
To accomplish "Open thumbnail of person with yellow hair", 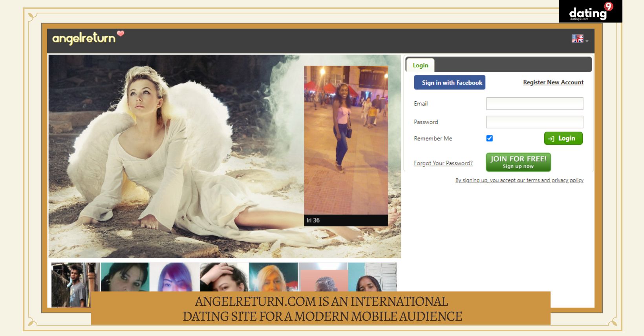I will click(273, 277).
